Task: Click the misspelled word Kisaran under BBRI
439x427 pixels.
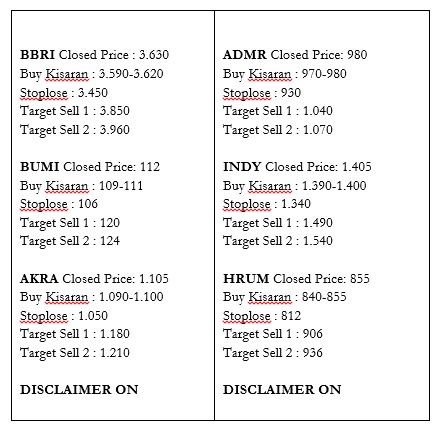Action: point(67,74)
